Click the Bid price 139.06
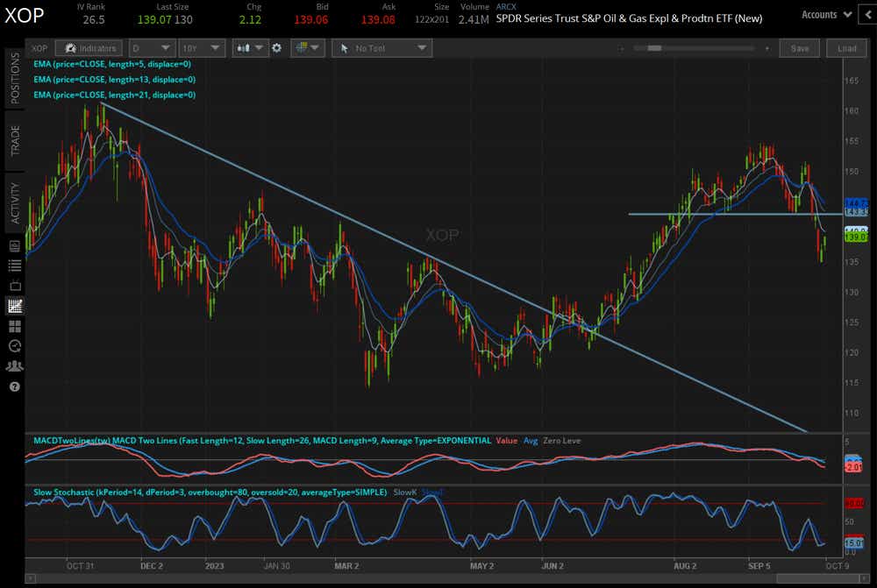 [x=311, y=19]
